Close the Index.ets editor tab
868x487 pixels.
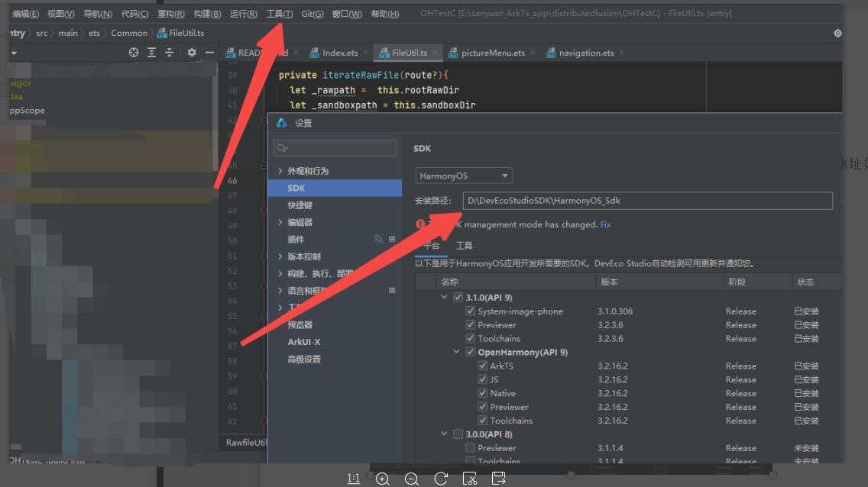click(366, 53)
